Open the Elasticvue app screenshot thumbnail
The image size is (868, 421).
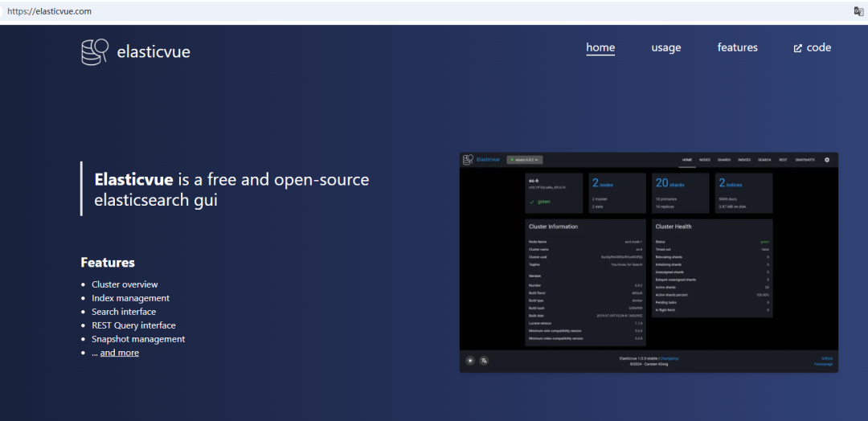[x=649, y=262]
